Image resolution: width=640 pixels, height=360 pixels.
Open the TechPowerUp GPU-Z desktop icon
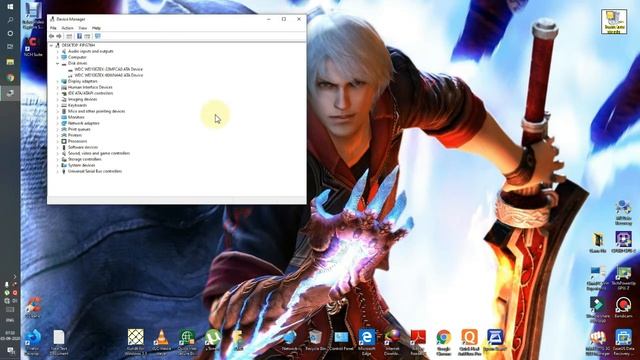pos(623,279)
